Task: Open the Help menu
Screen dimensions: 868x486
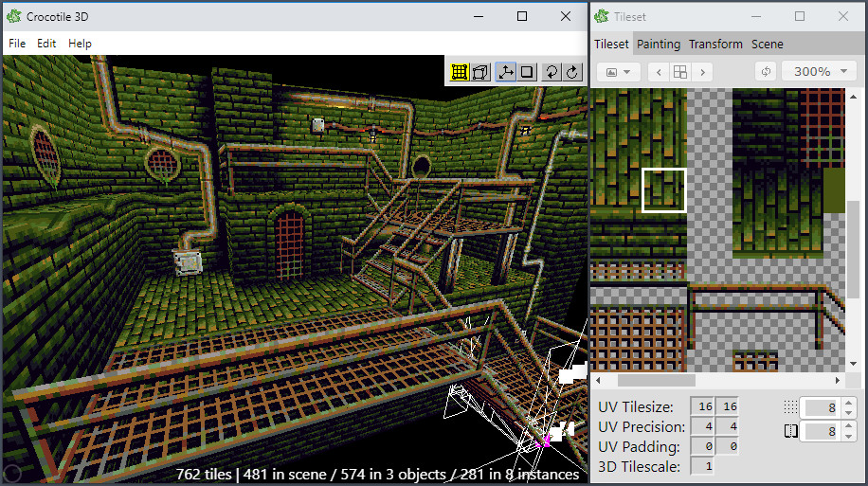Action: click(80, 44)
